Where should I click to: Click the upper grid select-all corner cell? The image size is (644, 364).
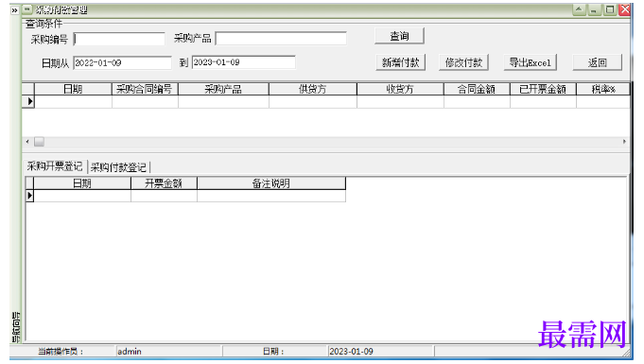(x=28, y=89)
